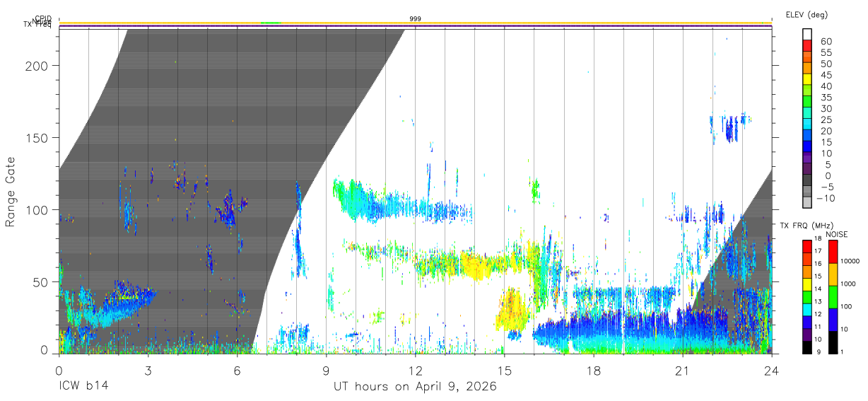Click the 6 hour tick on time axis
Image resolution: width=868 pixels, height=401 pixels.
pos(237,369)
